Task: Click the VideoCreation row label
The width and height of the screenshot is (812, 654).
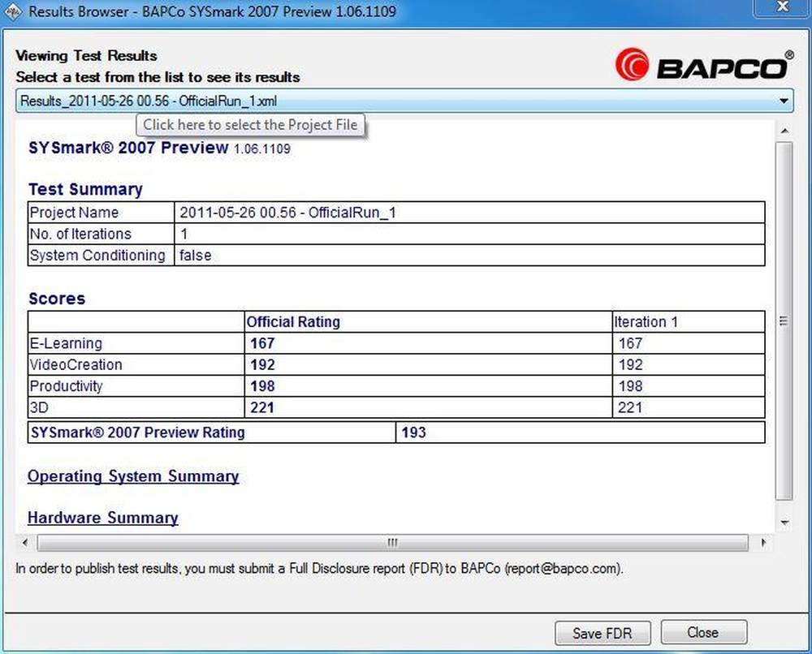Action: [x=76, y=365]
